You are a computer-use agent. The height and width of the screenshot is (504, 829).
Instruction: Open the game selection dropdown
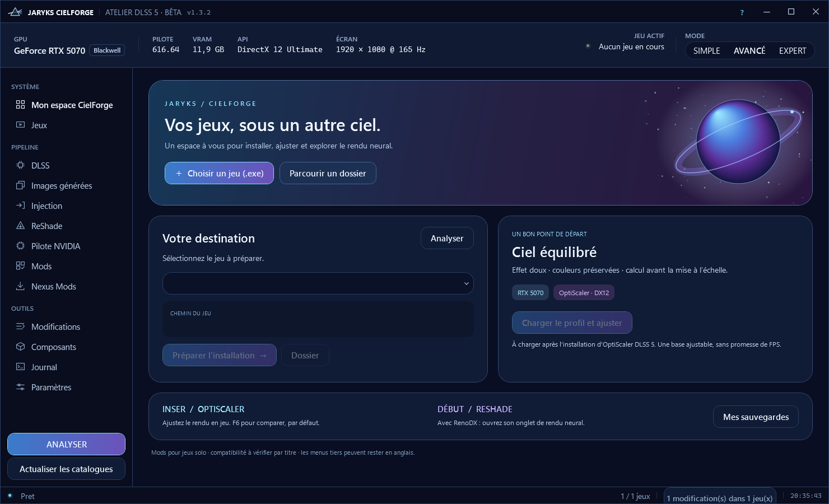click(x=318, y=283)
